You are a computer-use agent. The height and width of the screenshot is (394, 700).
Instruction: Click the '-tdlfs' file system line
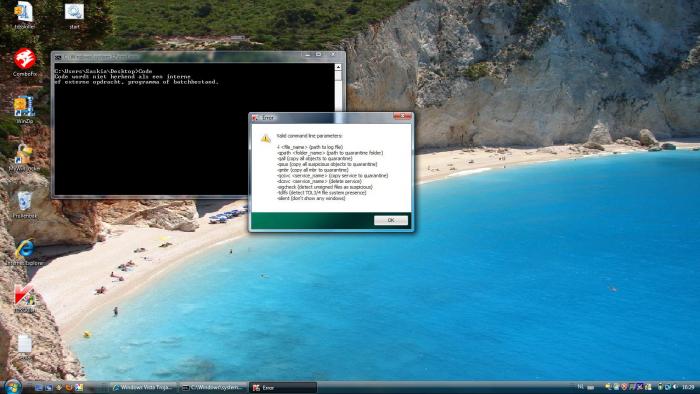(x=321, y=193)
